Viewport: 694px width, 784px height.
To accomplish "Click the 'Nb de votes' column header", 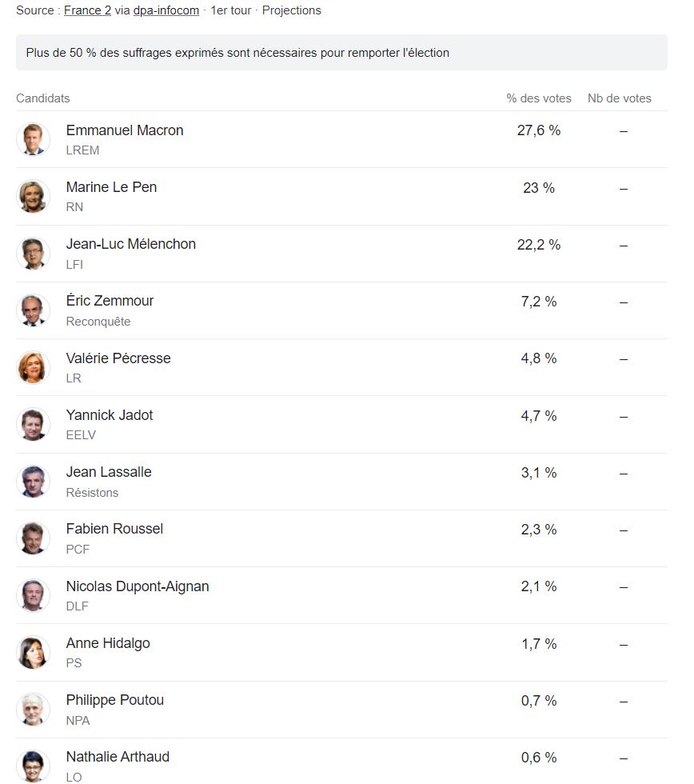I will [619, 98].
